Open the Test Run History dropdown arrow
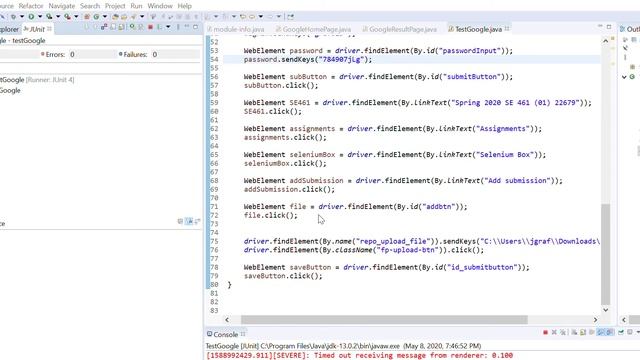The width and height of the screenshot is (640, 360). tap(168, 27)
